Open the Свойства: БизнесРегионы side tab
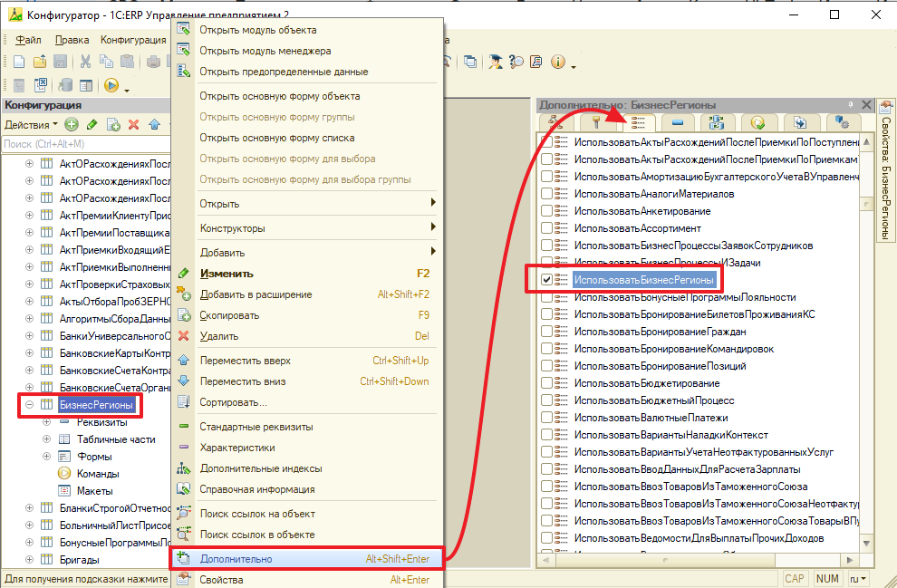 [x=886, y=170]
